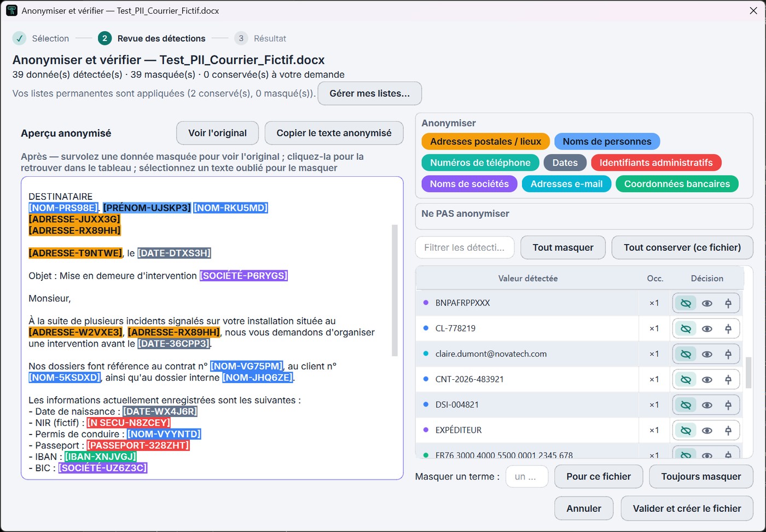Click the masked tag [NOM-PRS98E]
Viewport: 766px width, 532px height.
(63, 208)
